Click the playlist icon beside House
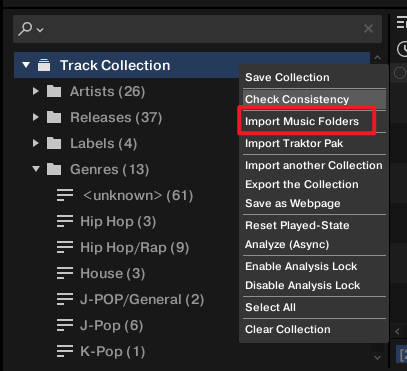The width and height of the screenshot is (407, 371). (65, 273)
